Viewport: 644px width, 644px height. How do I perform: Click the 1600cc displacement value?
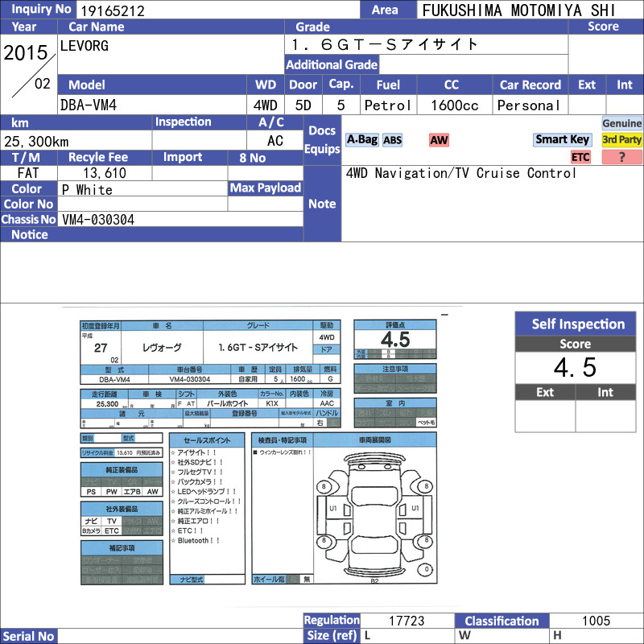tap(454, 105)
